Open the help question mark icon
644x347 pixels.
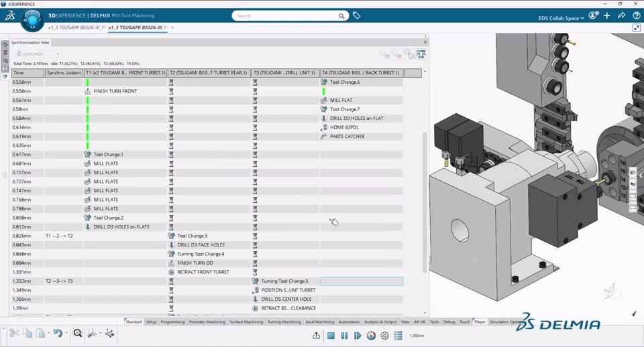click(x=636, y=15)
